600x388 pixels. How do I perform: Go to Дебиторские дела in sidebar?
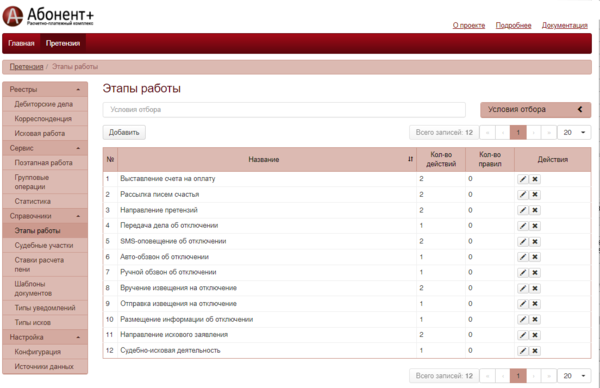pos(45,104)
